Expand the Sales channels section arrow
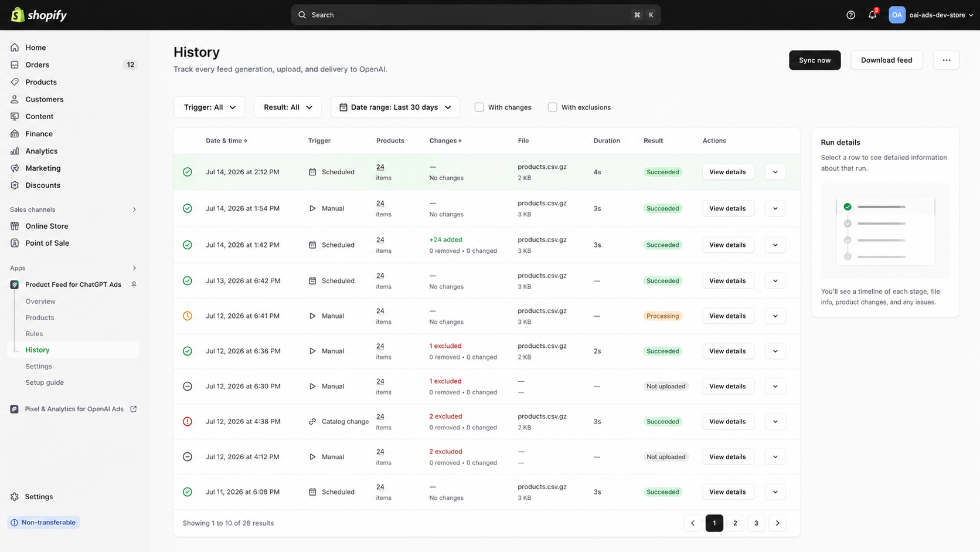980x552 pixels. [134, 209]
